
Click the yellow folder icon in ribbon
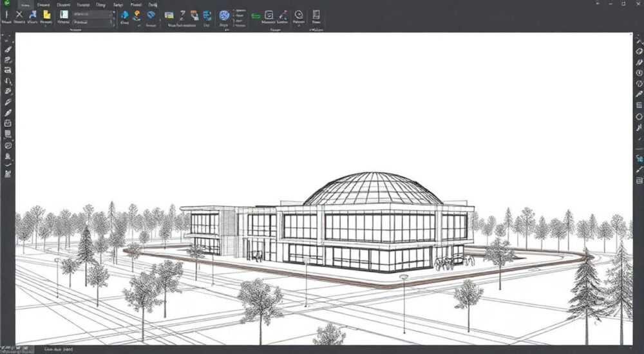click(47, 15)
